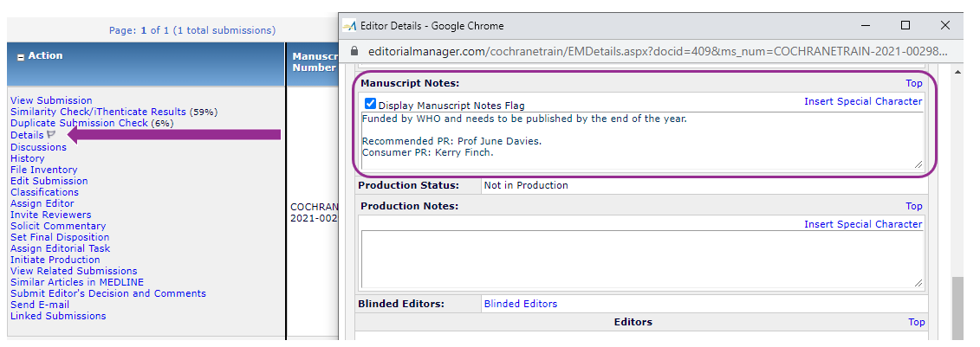Click Insert Special Character for Manuscript Notes
Viewport: 980px width, 347px height.
click(862, 101)
